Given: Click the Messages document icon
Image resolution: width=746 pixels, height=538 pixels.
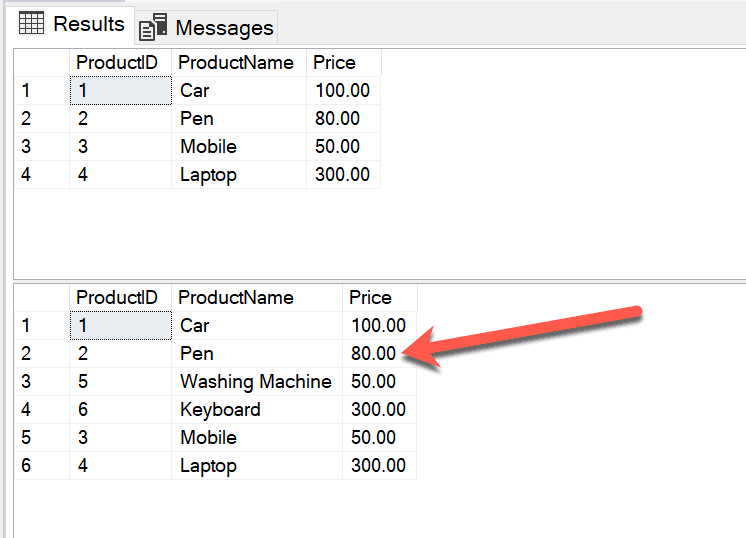Looking at the screenshot, I should coord(153,27).
